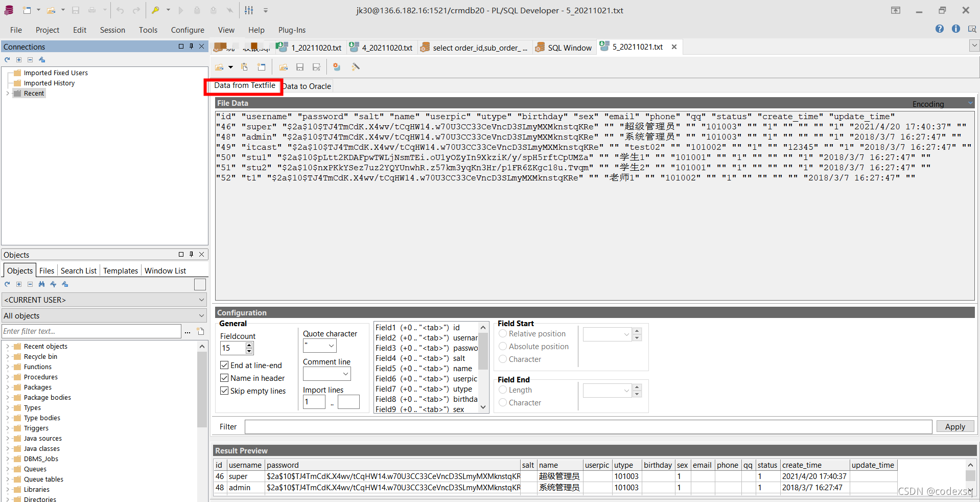This screenshot has height=502, width=980.
Task: Open a text file in the Text Importer
Action: (219, 66)
